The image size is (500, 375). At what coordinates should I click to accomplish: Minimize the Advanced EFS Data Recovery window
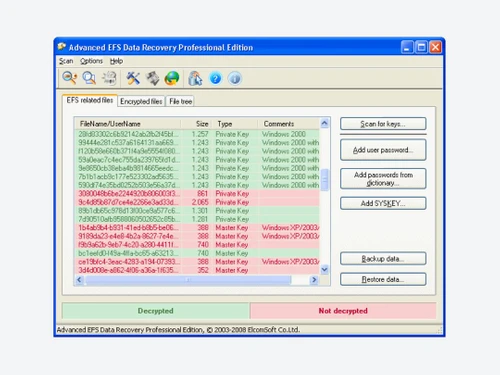(407, 47)
